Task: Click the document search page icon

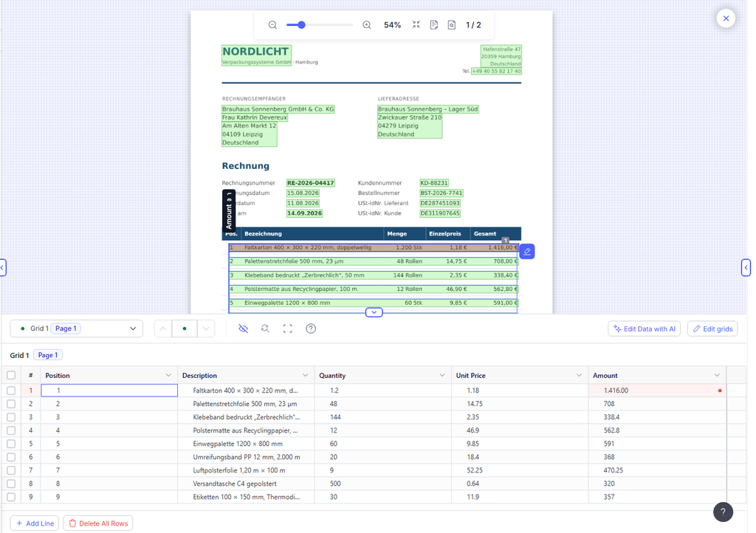Action: coord(452,25)
